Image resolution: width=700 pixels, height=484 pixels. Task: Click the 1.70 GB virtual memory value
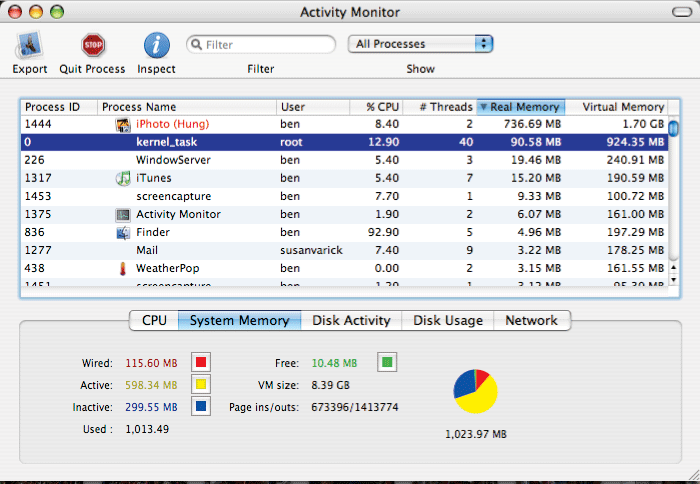tap(643, 124)
